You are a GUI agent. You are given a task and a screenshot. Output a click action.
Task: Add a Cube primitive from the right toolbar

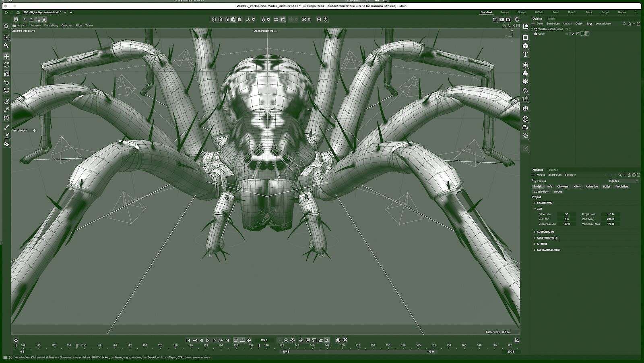[525, 46]
